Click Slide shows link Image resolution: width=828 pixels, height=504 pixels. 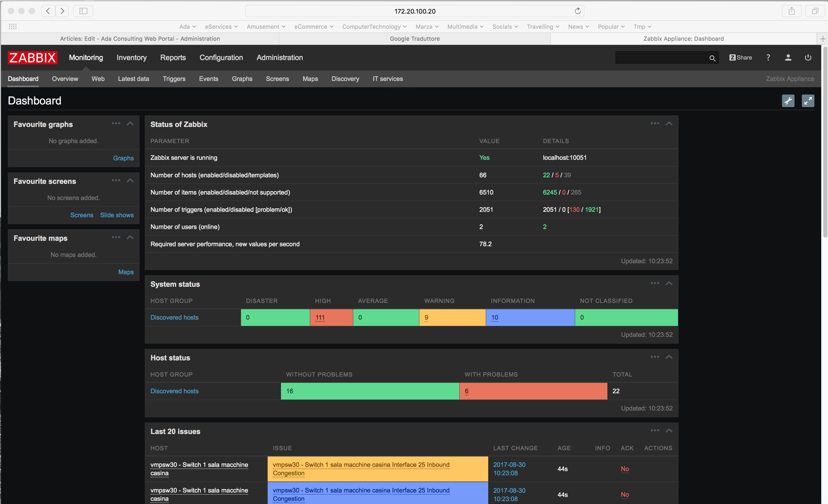pyautogui.click(x=117, y=215)
